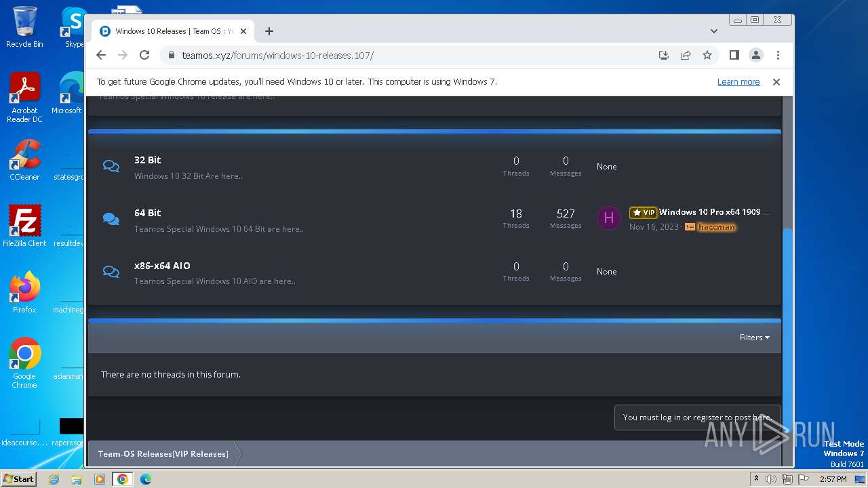Bookmark this page with the star icon
868x488 pixels.
[707, 56]
